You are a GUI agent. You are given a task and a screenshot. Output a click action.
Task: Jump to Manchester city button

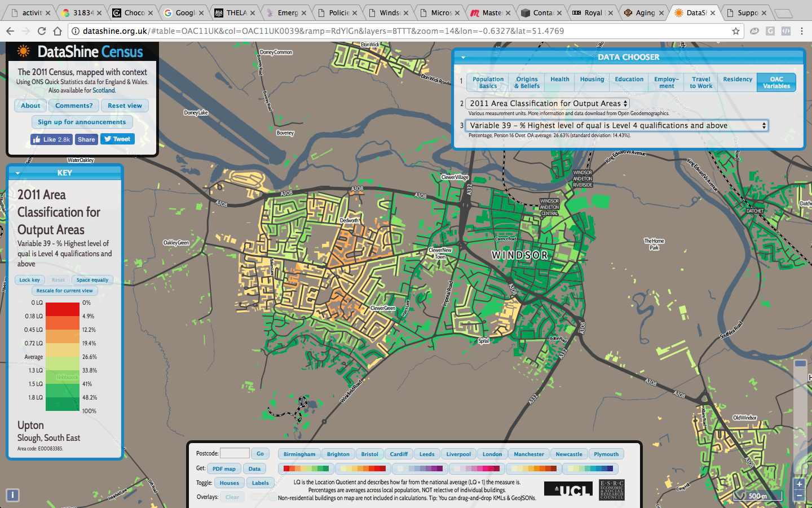pyautogui.click(x=529, y=454)
